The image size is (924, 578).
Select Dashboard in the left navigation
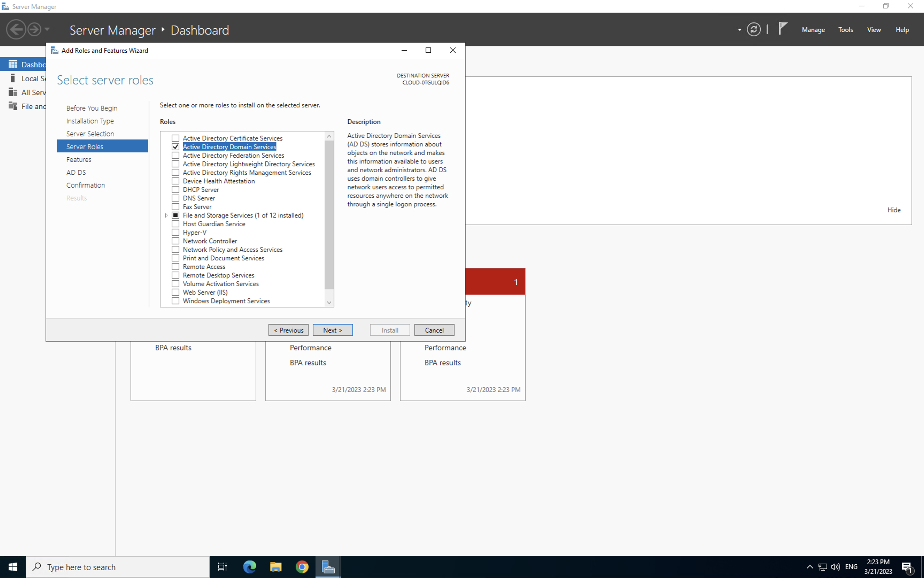pos(23,64)
